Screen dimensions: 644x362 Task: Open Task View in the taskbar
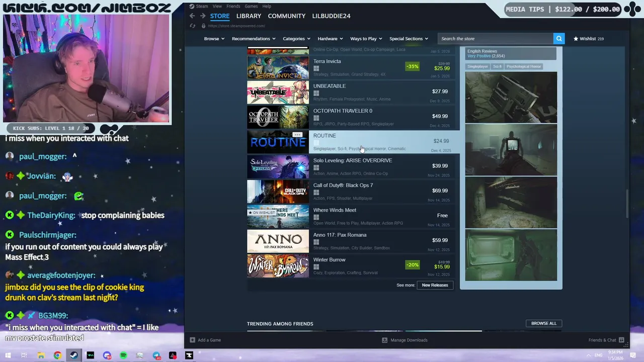24,355
